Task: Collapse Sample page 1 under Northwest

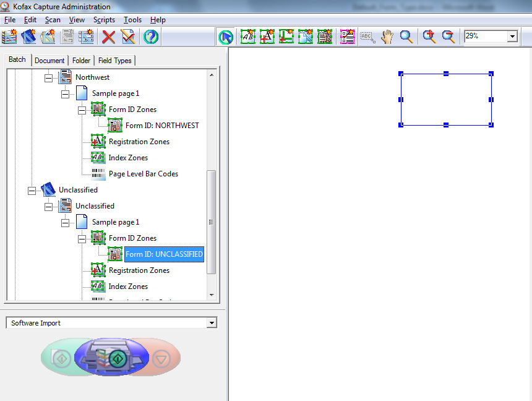Action: pyautogui.click(x=65, y=94)
